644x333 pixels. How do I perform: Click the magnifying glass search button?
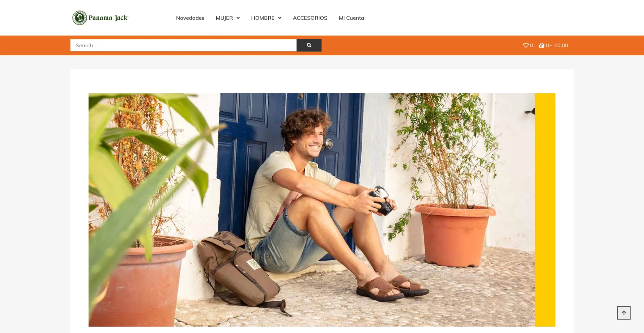click(x=309, y=45)
